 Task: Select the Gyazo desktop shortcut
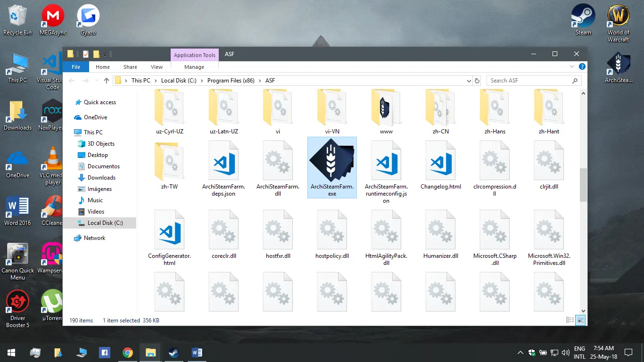88,20
